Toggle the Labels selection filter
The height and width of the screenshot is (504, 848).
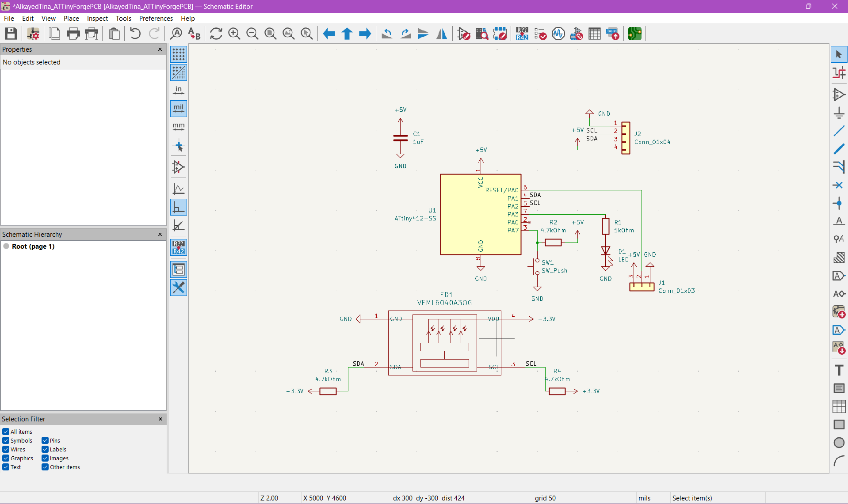(x=45, y=449)
